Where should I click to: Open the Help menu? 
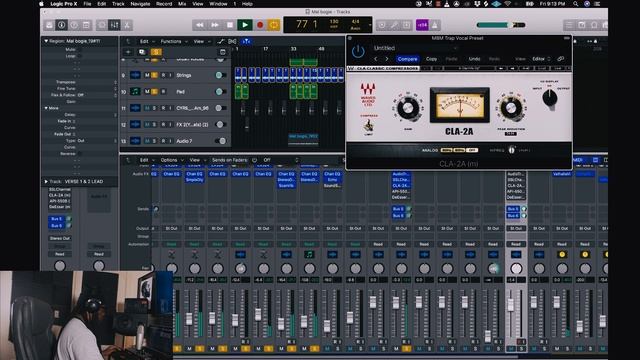[247, 4]
